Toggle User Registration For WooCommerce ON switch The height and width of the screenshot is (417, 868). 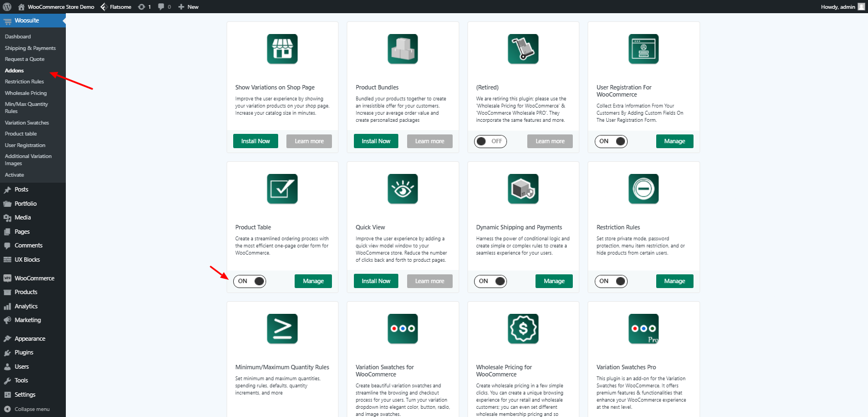coord(611,141)
